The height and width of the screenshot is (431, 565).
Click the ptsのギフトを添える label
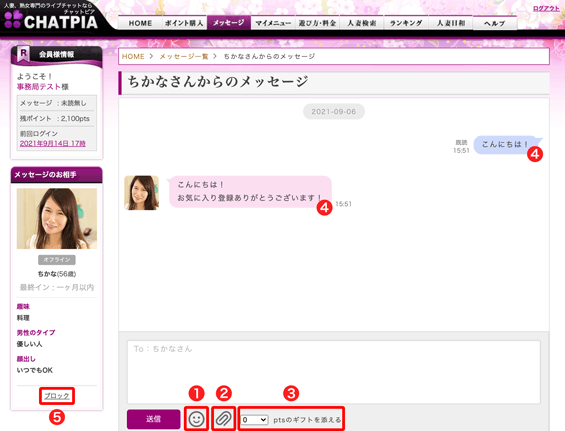tap(307, 420)
